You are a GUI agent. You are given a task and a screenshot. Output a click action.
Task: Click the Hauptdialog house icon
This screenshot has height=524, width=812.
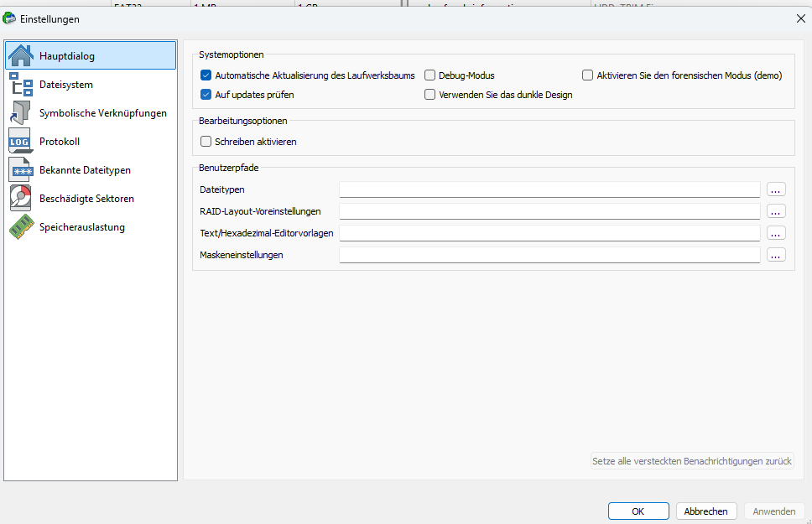(x=21, y=55)
